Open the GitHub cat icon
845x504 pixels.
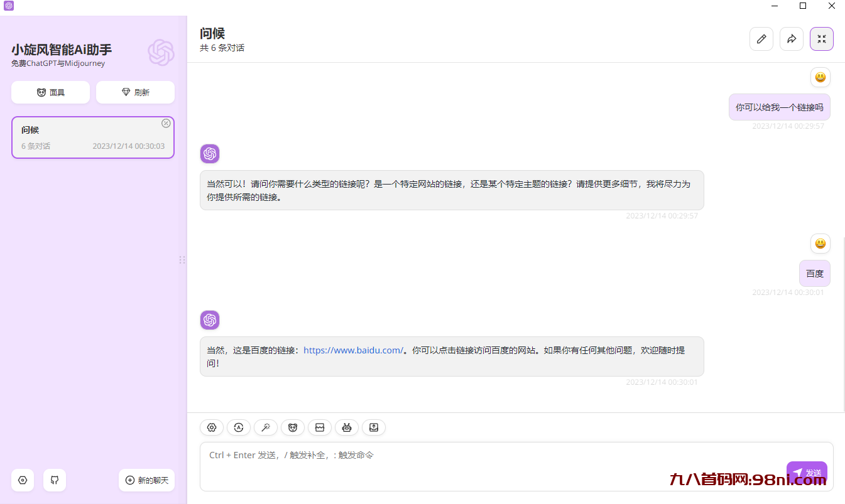[55, 480]
